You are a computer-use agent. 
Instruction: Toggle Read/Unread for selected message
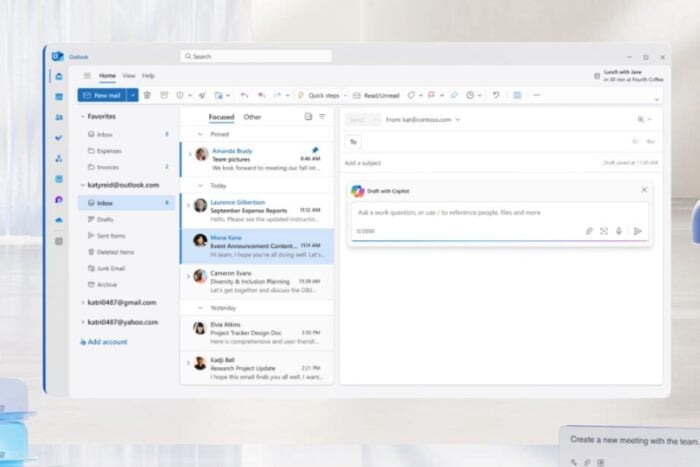pyautogui.click(x=376, y=95)
